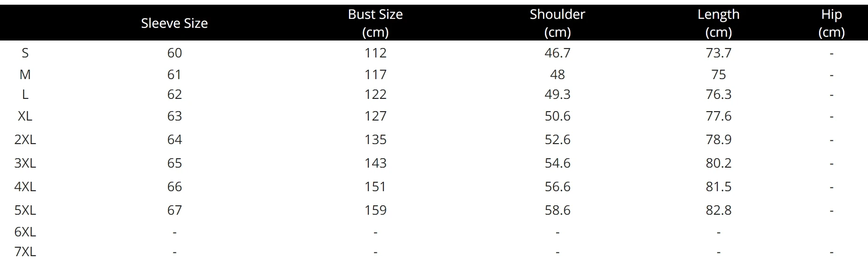Viewport: 868px width, 267px height.
Task: Select bust value 135 in 2XL row
Action: [x=375, y=139]
